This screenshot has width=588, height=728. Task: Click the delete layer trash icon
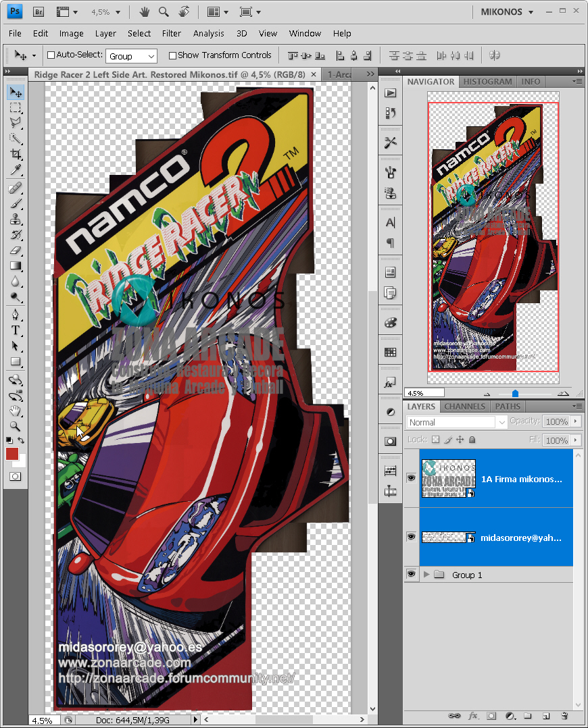564,715
